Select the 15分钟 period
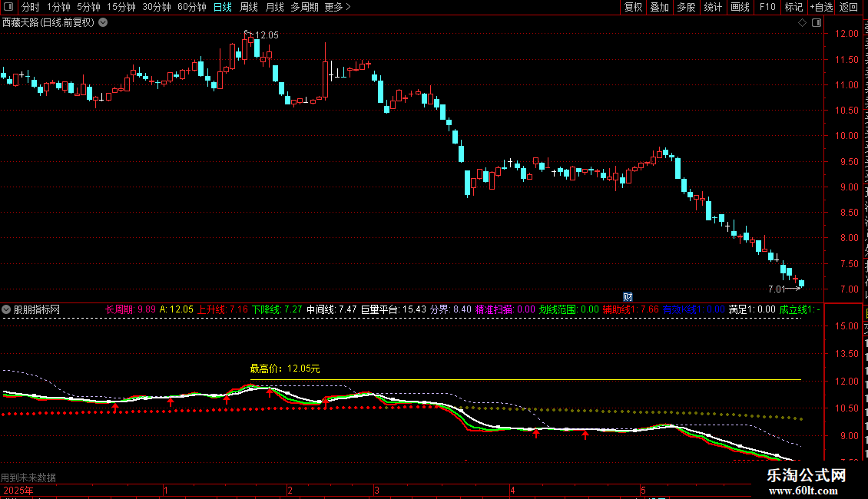The height and width of the screenshot is (499, 868). 121,7
